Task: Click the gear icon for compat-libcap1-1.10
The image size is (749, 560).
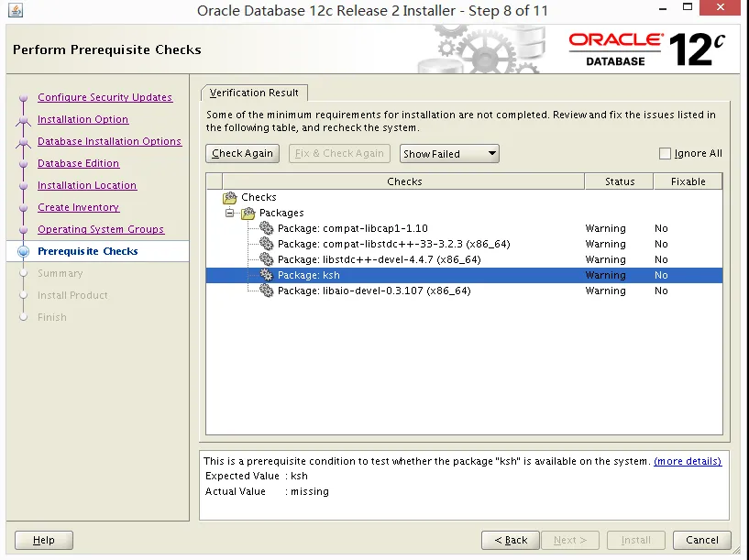Action: pyautogui.click(x=266, y=228)
